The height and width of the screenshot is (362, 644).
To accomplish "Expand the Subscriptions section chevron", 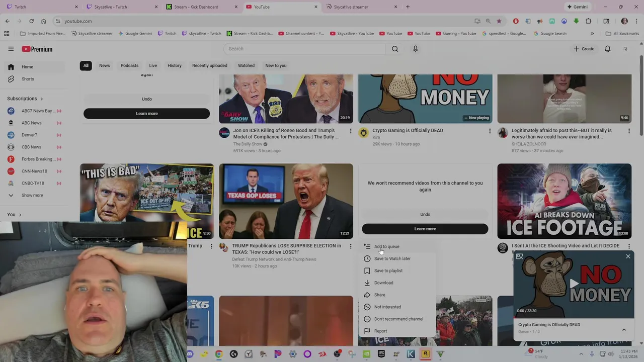I will (41, 99).
